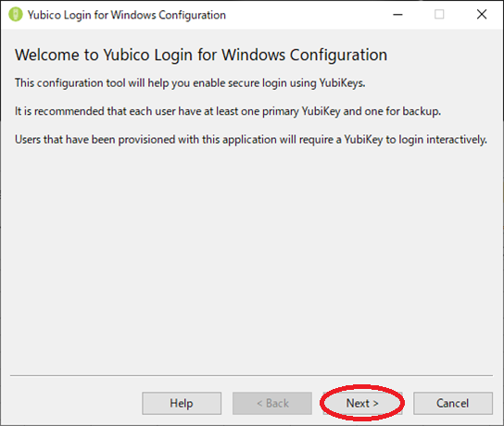Click the Welcome to Yubico Login heading
This screenshot has height=426, width=504.
coord(201,55)
